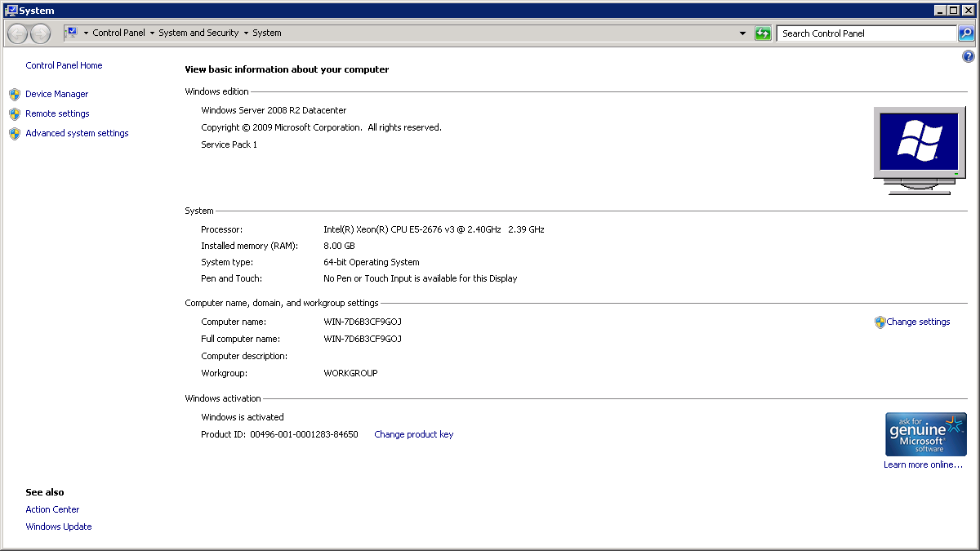
Task: Click Change settings link
Action: pyautogui.click(x=918, y=322)
